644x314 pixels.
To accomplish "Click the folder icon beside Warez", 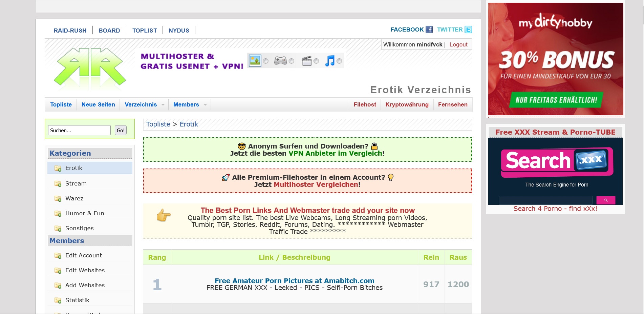I will 58,199.
